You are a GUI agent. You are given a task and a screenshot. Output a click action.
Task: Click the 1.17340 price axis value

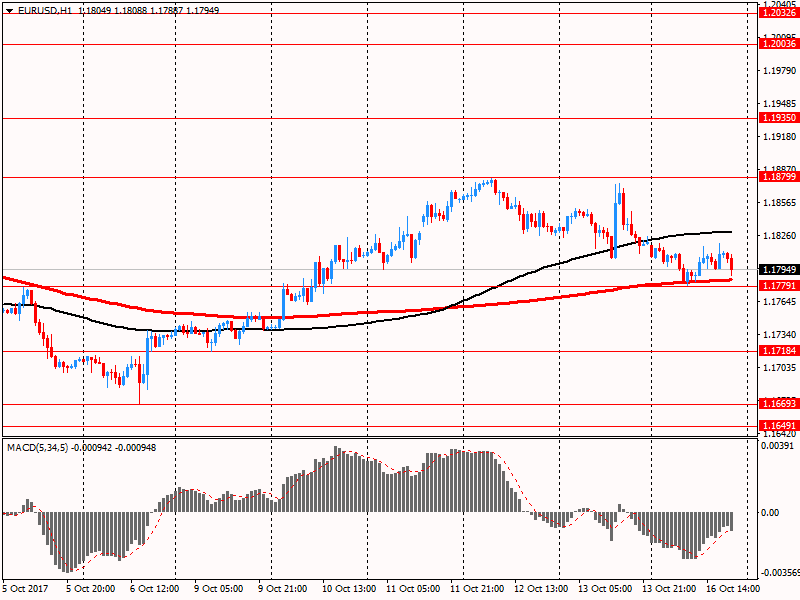coord(780,335)
